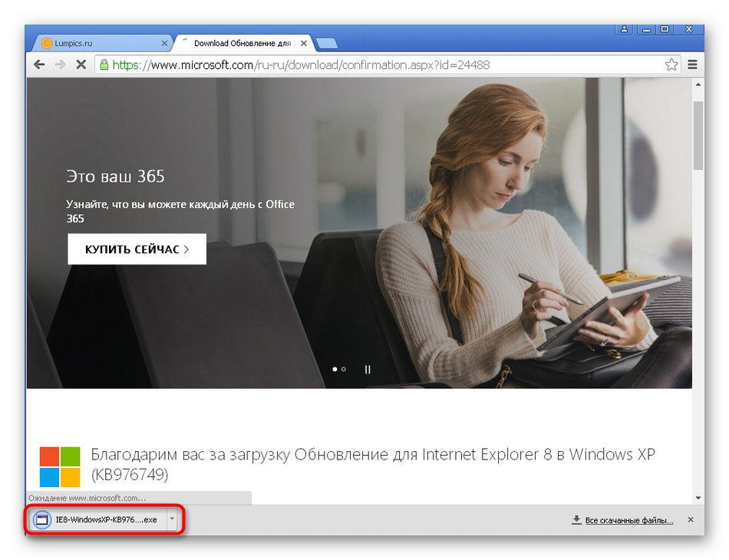Click the Благодарим вас за загрузку heading

click(373, 464)
